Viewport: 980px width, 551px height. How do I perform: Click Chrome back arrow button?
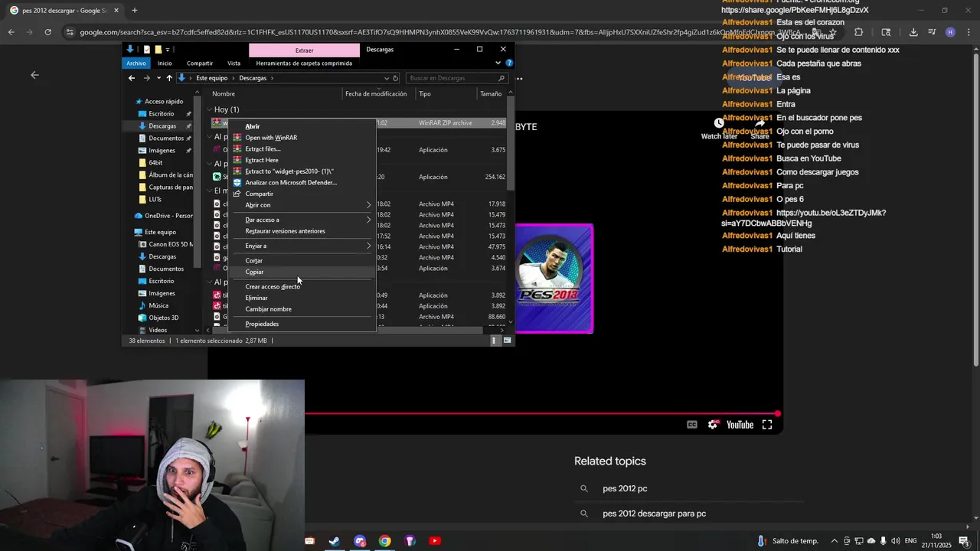point(11,32)
